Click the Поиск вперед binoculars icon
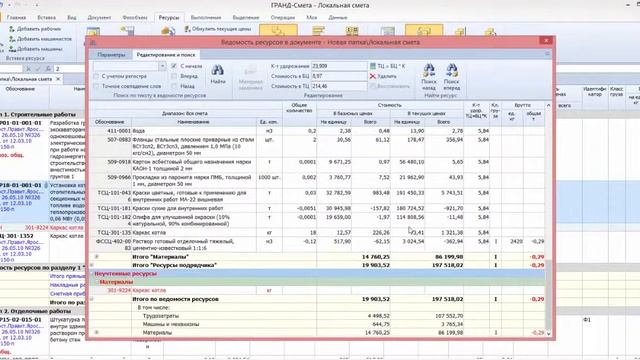The image size is (640, 360). 451,70
